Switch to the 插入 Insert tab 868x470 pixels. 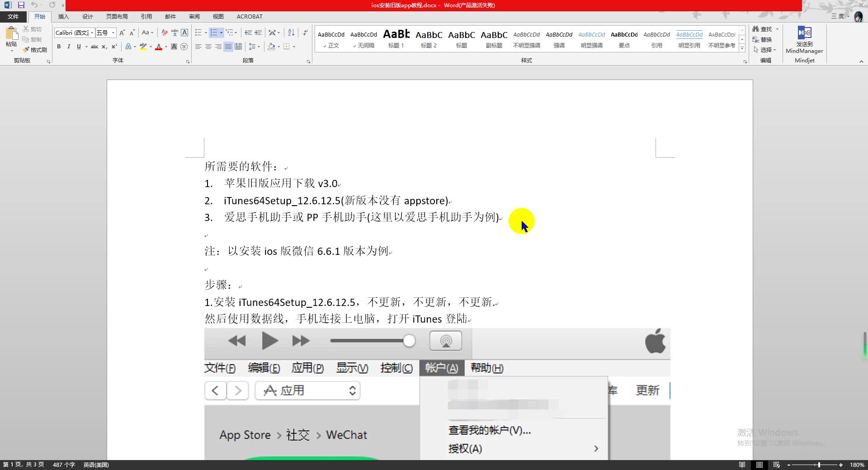tap(64, 16)
